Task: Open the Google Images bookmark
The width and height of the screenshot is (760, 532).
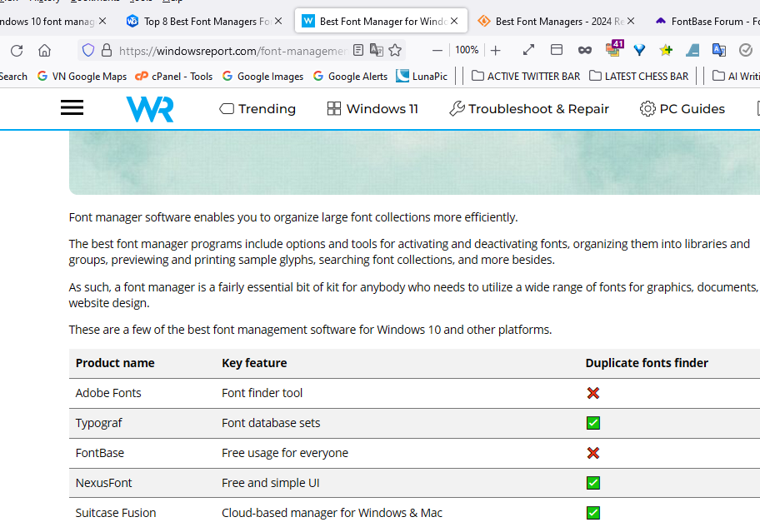Action: 262,76
